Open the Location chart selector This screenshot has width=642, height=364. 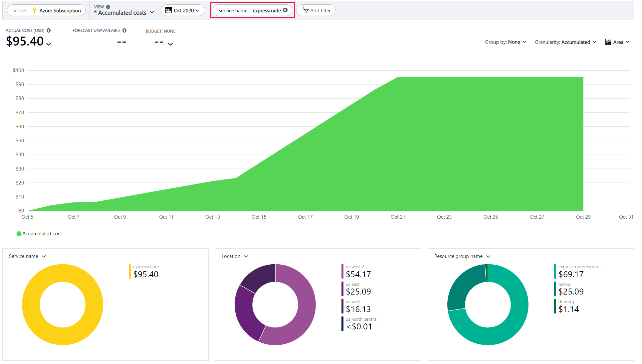(x=235, y=256)
